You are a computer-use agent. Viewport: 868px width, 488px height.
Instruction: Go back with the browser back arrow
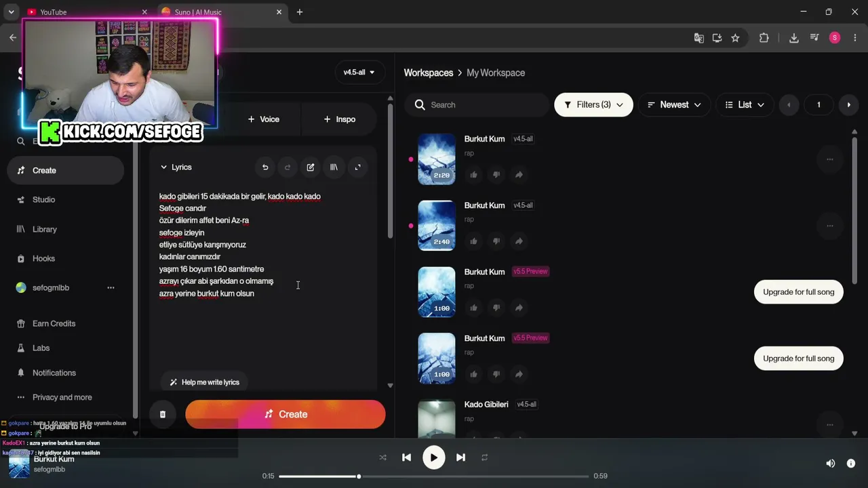click(13, 38)
